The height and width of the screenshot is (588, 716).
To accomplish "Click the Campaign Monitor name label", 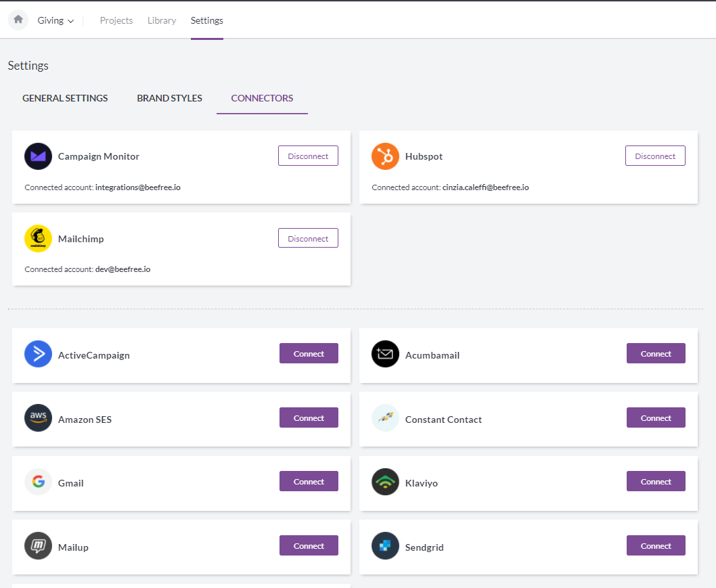I will coord(99,156).
